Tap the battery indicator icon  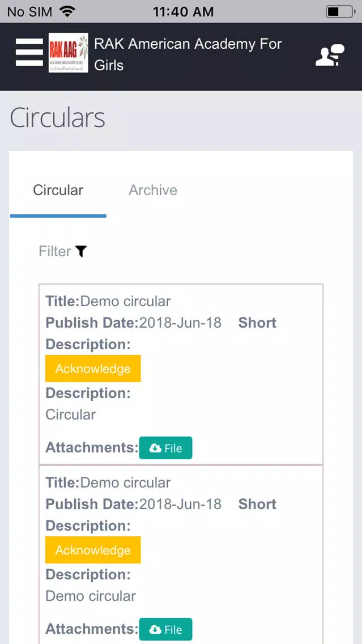click(x=340, y=11)
